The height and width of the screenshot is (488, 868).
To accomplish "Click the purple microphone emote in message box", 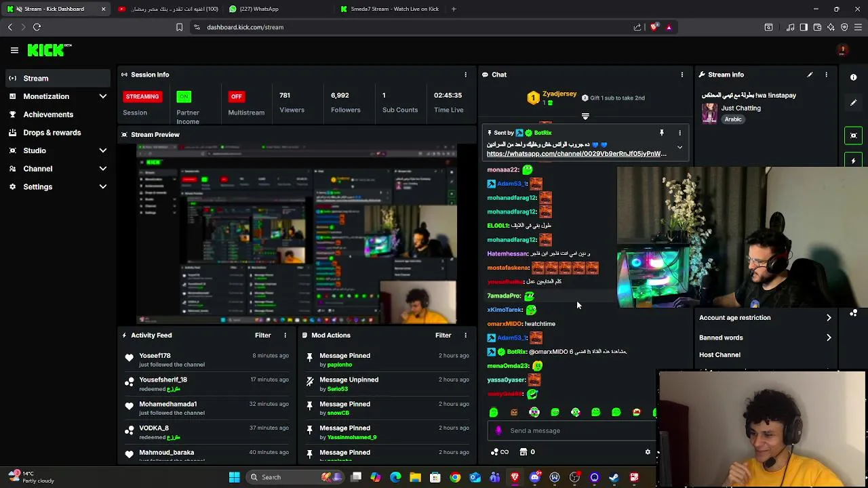I will pos(498,430).
